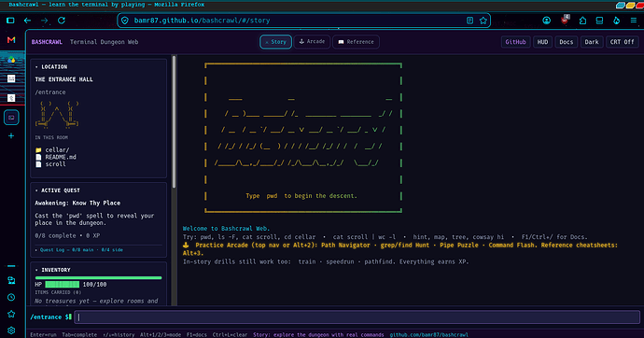Click "Awakening: Know Thy Place" quest title
The height and width of the screenshot is (338, 644).
(77, 203)
